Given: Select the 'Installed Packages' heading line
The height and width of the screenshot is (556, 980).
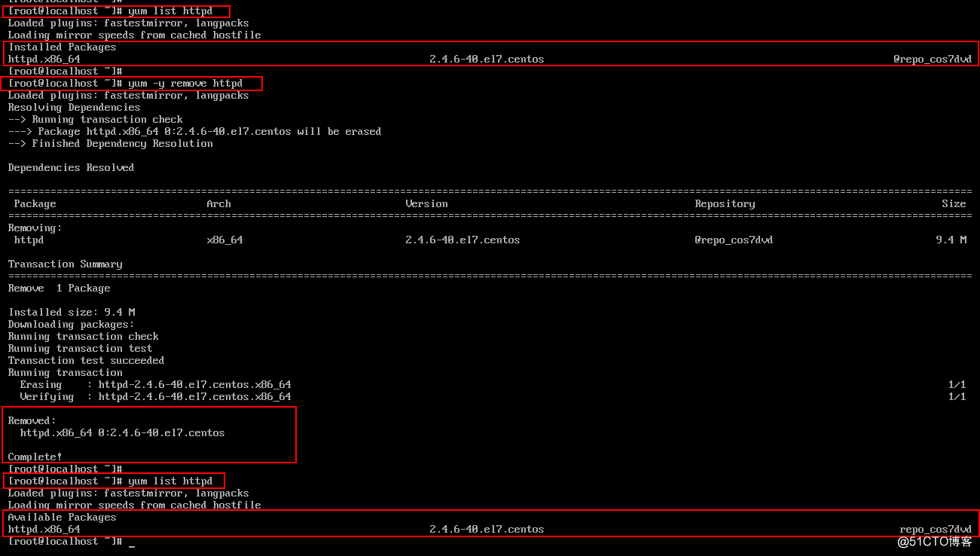Looking at the screenshot, I should coord(62,47).
